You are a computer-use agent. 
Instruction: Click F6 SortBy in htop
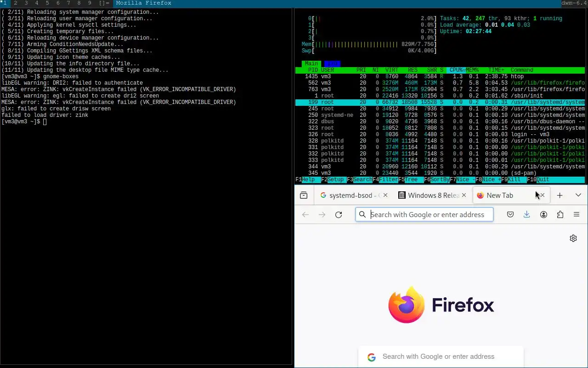coord(436,179)
